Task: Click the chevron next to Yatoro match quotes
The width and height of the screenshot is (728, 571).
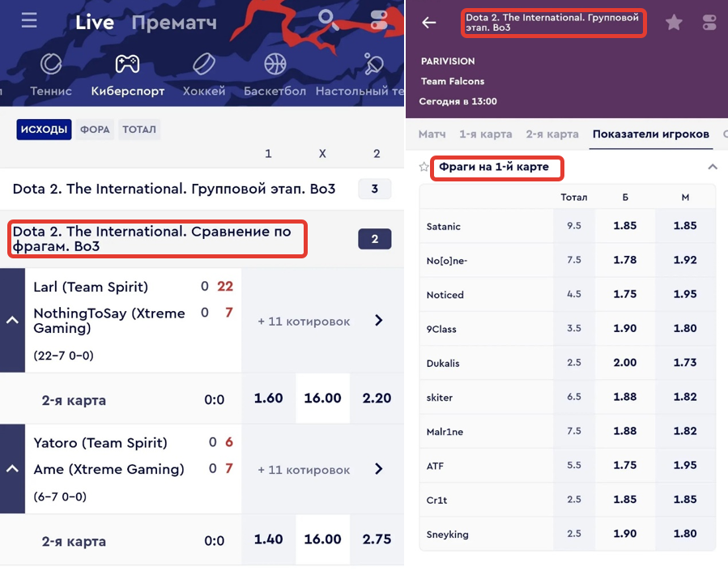Action: (379, 469)
